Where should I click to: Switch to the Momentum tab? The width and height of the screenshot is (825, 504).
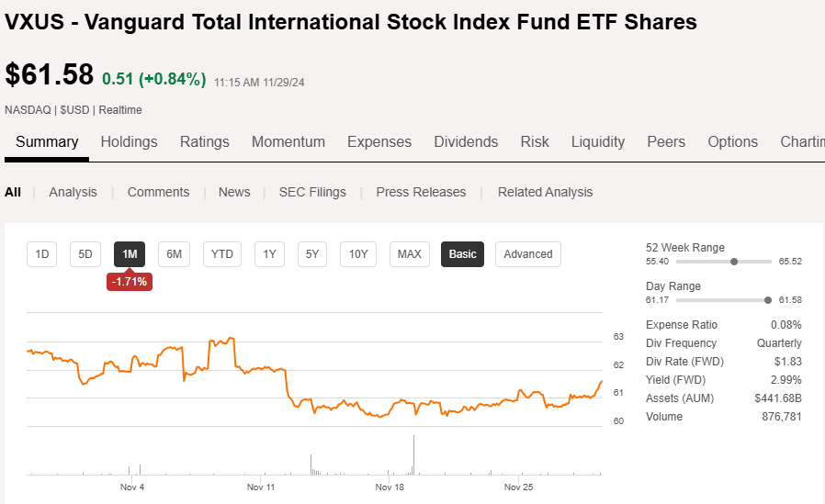coord(288,141)
